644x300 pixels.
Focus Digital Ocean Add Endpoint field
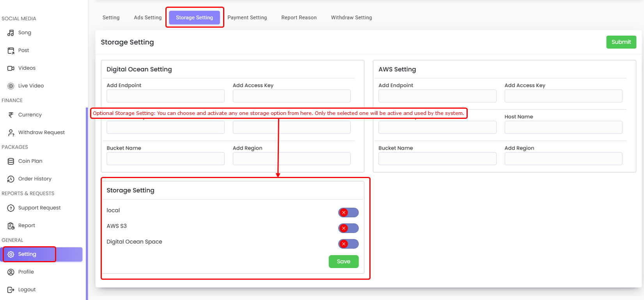165,96
